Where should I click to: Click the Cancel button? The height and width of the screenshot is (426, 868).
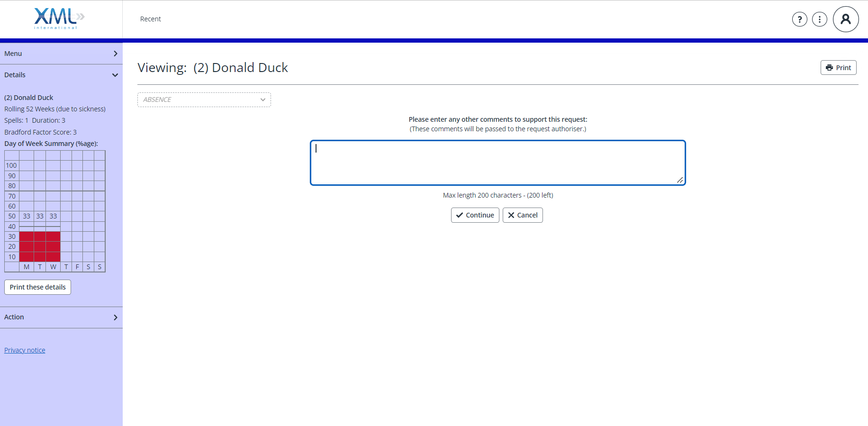point(523,215)
